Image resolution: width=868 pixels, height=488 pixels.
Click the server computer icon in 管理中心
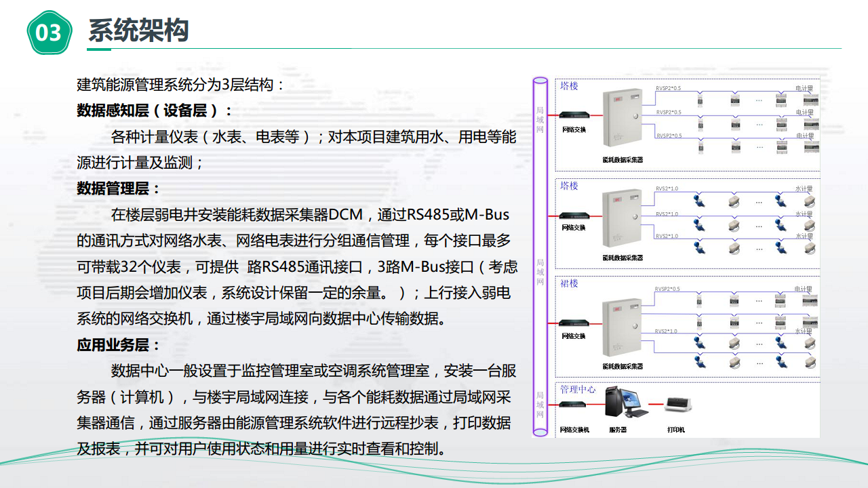(625, 401)
